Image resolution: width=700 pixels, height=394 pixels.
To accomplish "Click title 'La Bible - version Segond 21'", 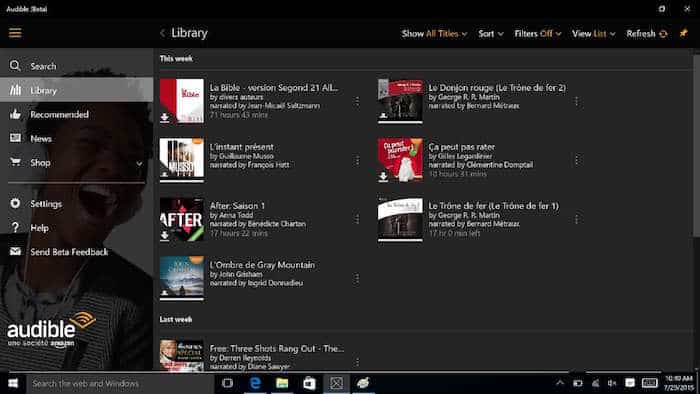I will click(x=274, y=88).
